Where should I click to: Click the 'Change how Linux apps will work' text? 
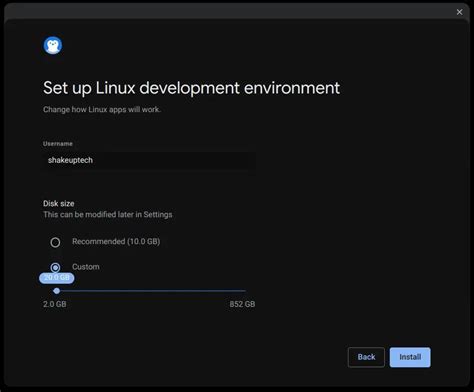pyautogui.click(x=102, y=109)
